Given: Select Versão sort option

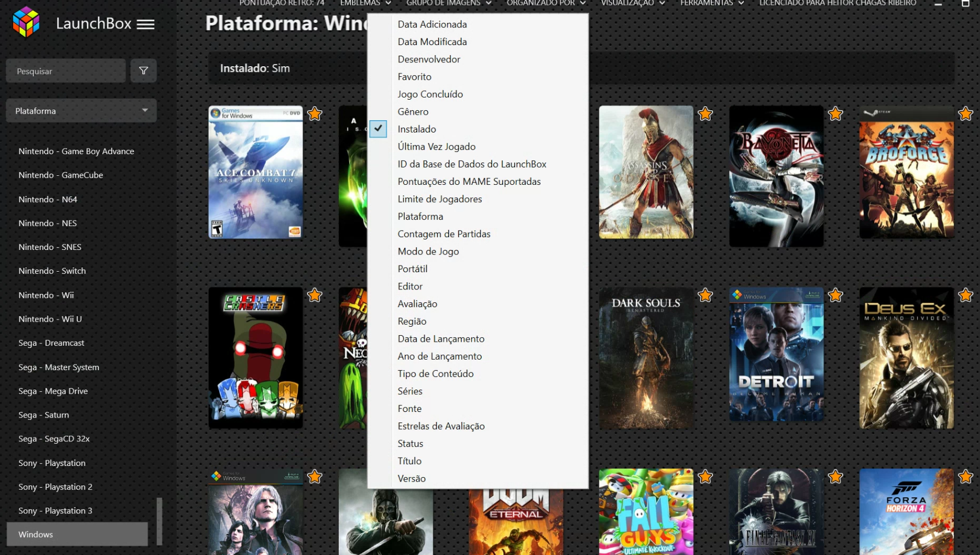Looking at the screenshot, I should pyautogui.click(x=412, y=478).
